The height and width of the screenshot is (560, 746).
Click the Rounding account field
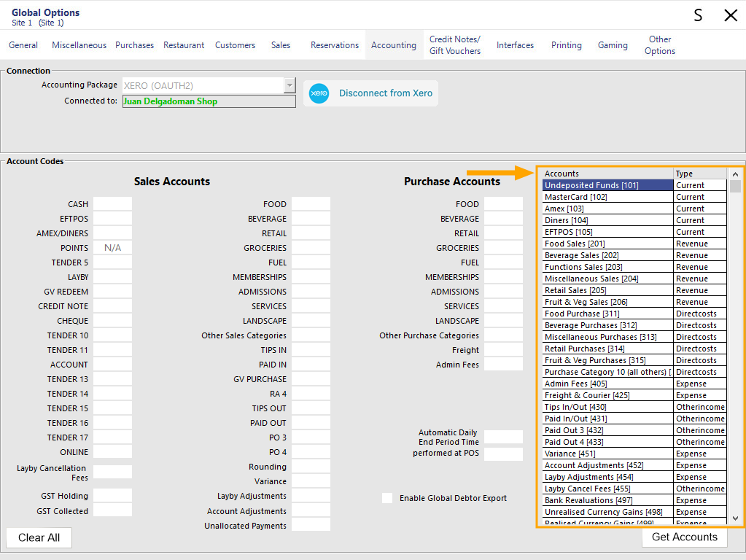click(311, 467)
